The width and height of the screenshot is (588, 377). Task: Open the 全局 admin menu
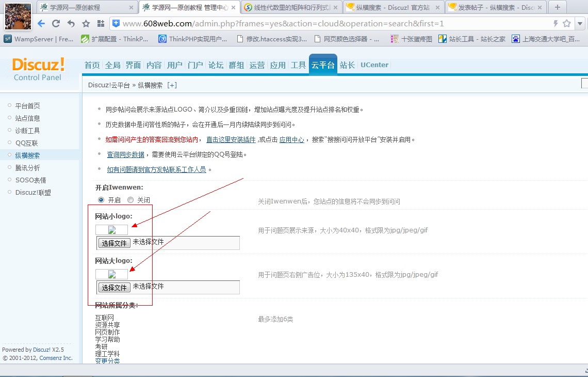112,66
